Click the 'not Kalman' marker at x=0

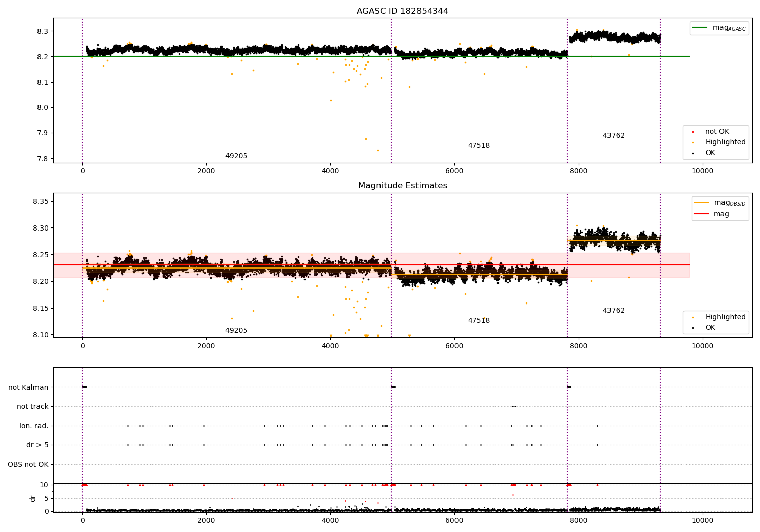click(85, 387)
